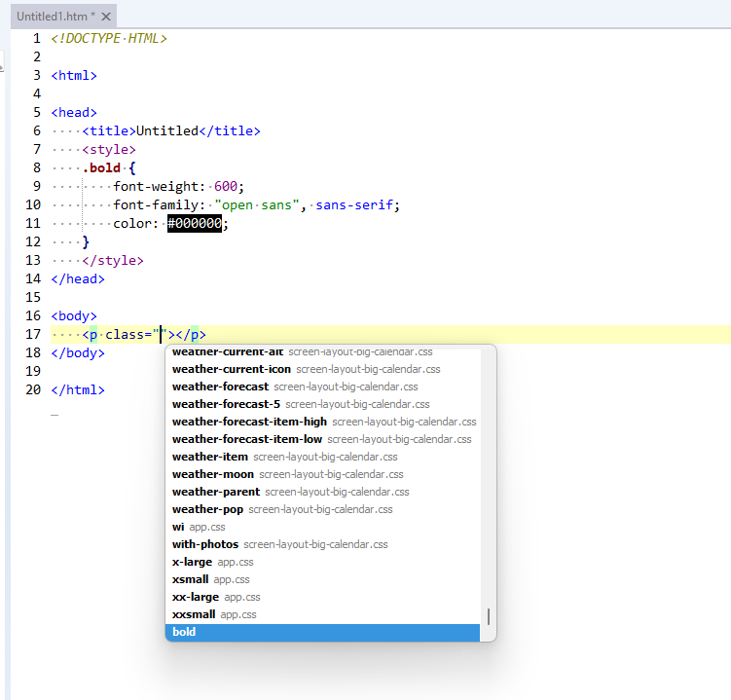Pick the x-large class suggestion
The image size is (731, 700).
tap(192, 562)
